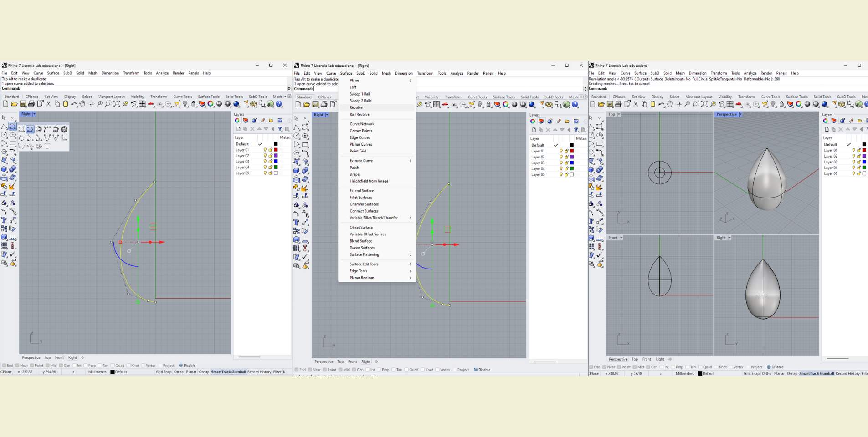Click shaded sphere icon in right window toolbar
The width and height of the screenshot is (868, 437).
coord(807,104)
